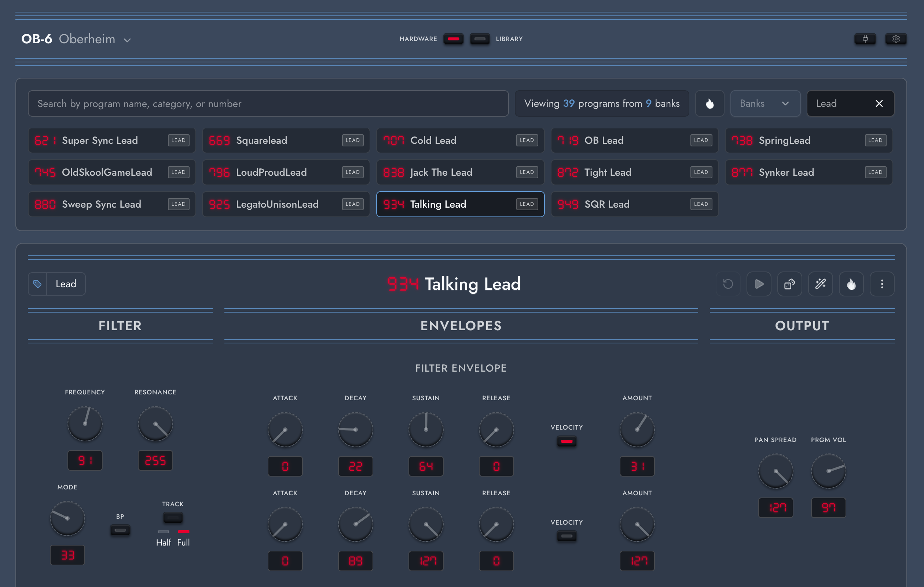Open the Lead category tag selector

[x=57, y=284]
